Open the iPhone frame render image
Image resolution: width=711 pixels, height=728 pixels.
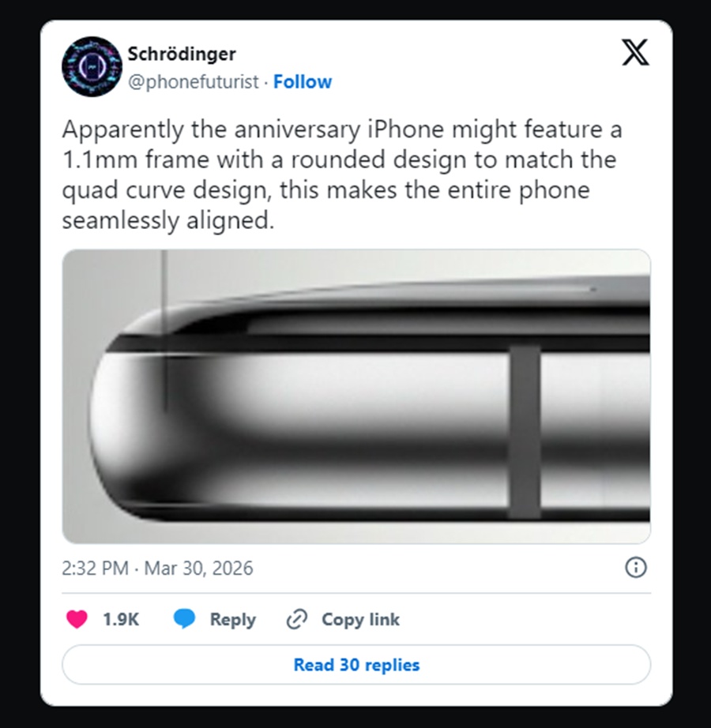tap(356, 396)
